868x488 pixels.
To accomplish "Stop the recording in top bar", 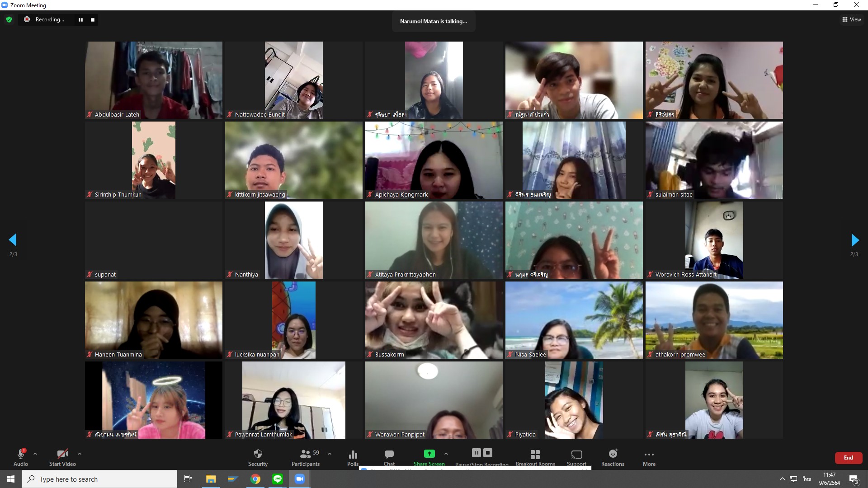I will pyautogui.click(x=93, y=20).
